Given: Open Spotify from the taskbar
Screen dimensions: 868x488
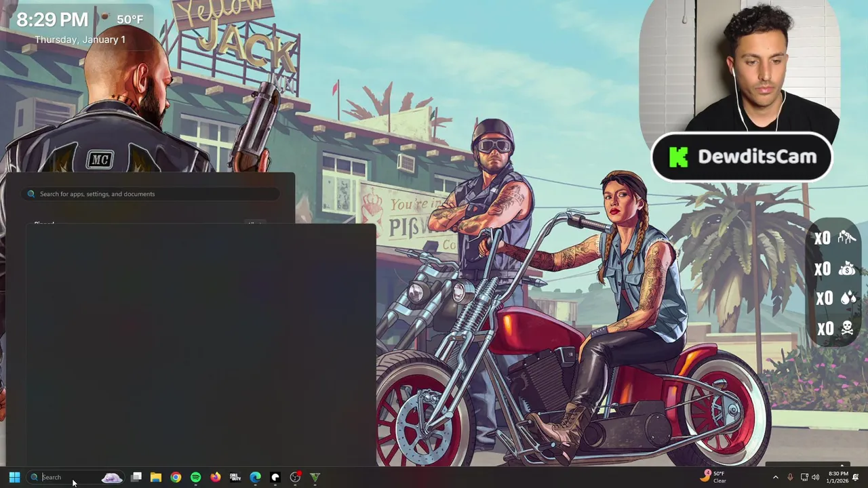Looking at the screenshot, I should [x=195, y=477].
